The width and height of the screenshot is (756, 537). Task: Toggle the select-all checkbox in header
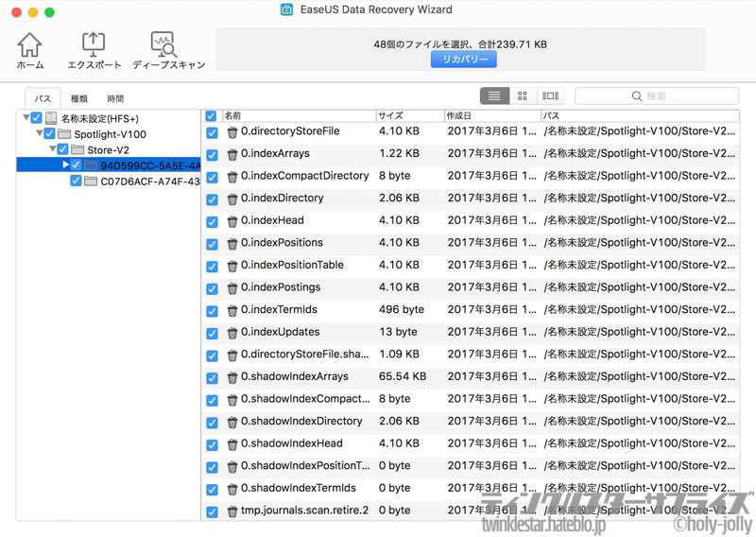(211, 115)
